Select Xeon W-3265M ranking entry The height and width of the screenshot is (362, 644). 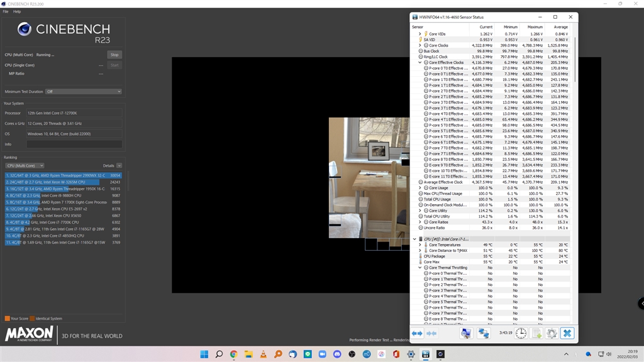click(64, 182)
